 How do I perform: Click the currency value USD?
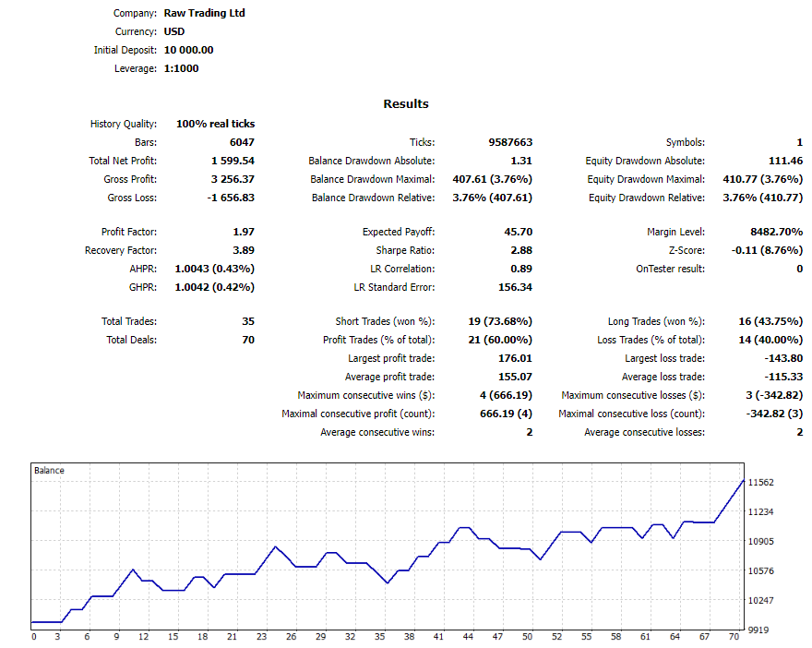174,31
